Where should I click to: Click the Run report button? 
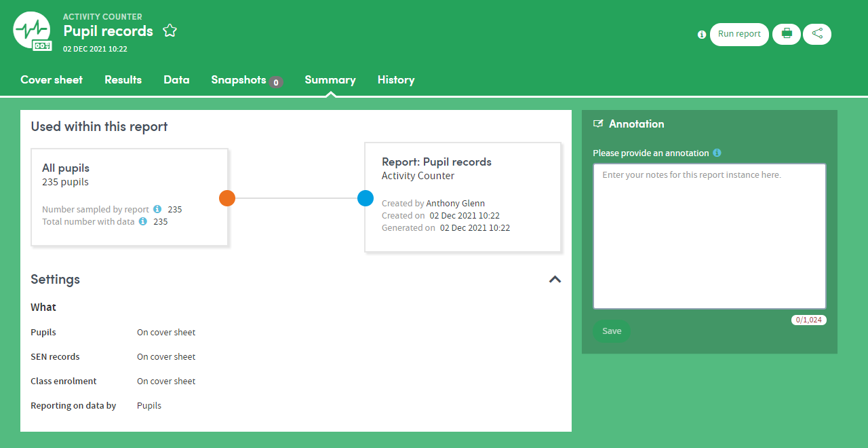[x=739, y=34]
